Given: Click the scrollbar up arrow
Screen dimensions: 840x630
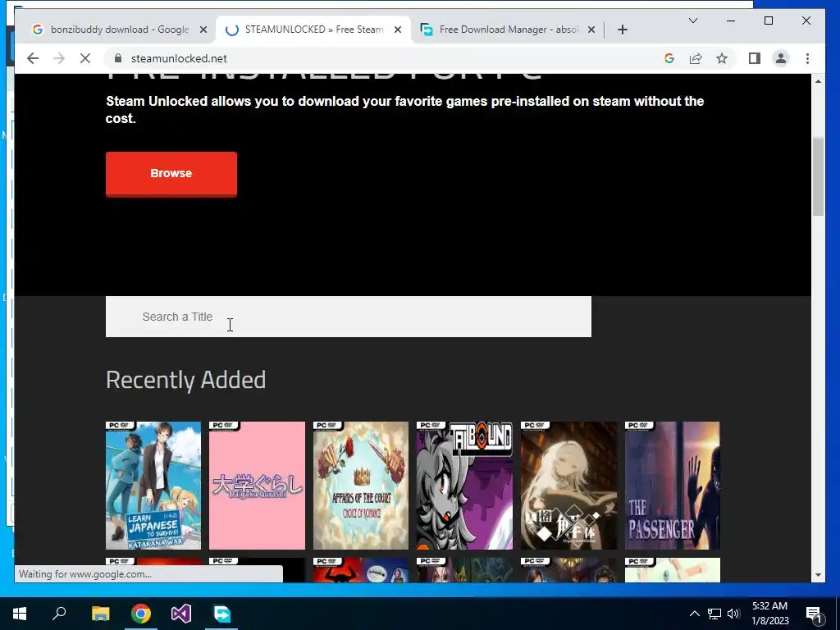Looking at the screenshot, I should [x=818, y=81].
